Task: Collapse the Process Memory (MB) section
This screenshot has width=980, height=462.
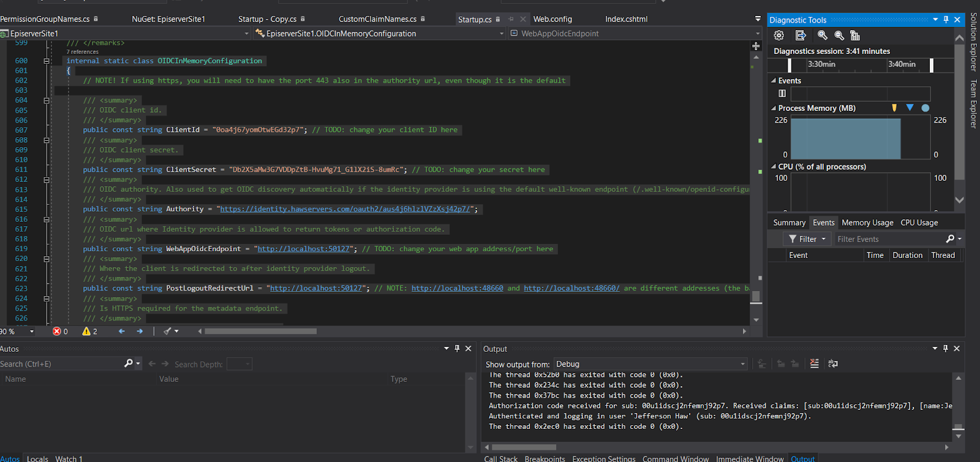Action: [773, 108]
